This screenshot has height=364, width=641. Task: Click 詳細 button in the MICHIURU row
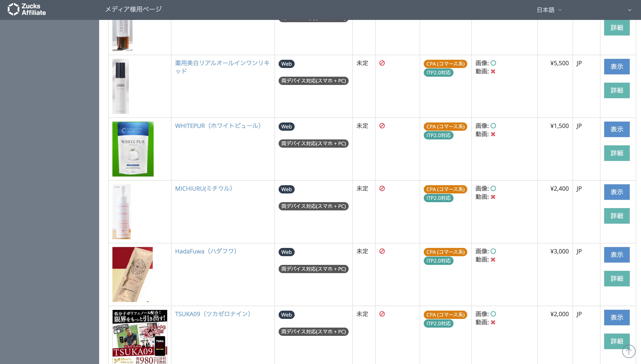tap(617, 216)
